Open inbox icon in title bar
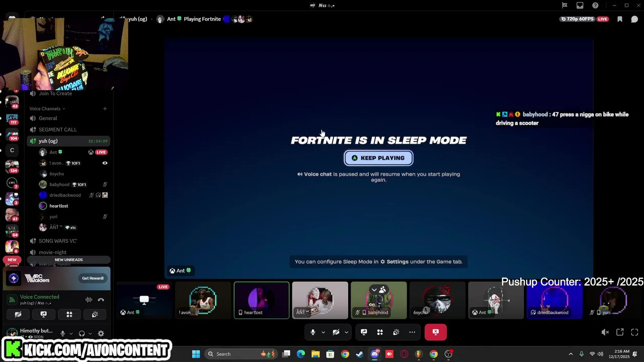This screenshot has width=644, height=362. pyautogui.click(x=580, y=6)
